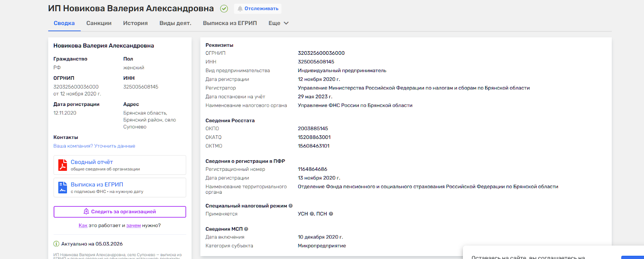Go to the Выписка из ЕГРИП tab
Image resolution: width=644 pixels, height=259 pixels.
(230, 23)
